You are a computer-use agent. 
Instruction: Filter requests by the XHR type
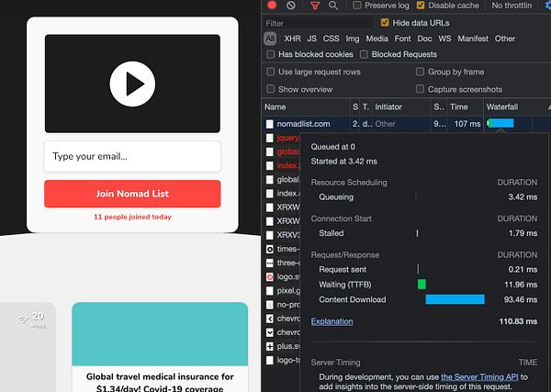[x=292, y=39]
